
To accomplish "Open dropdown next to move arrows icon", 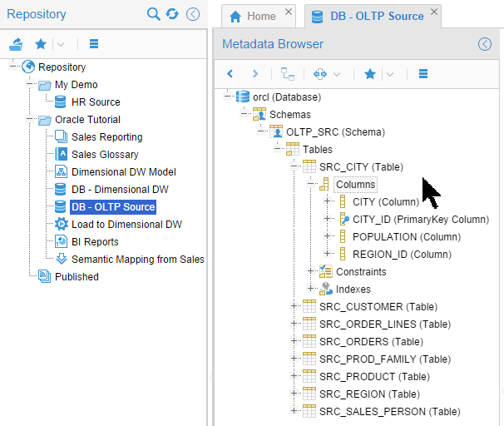I will coord(337,75).
